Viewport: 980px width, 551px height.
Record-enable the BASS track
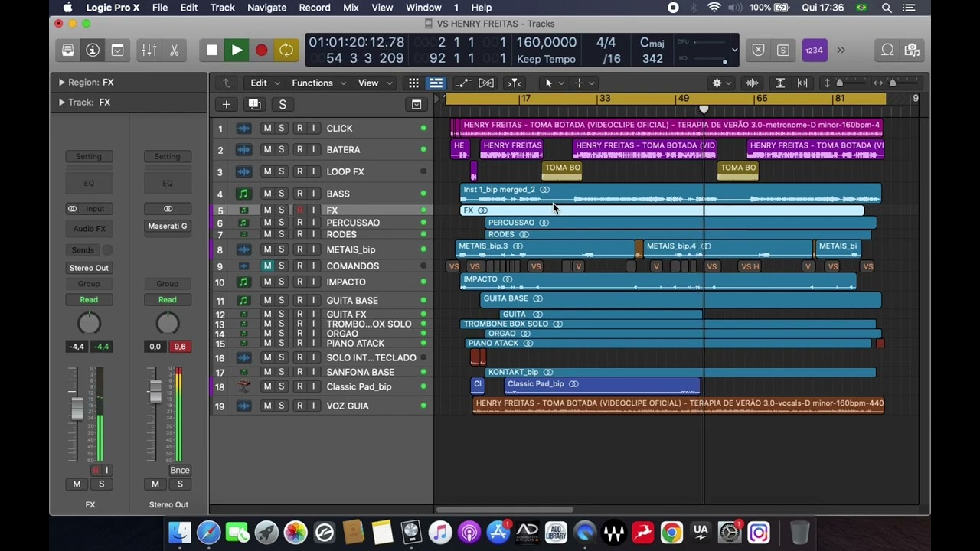pos(299,194)
